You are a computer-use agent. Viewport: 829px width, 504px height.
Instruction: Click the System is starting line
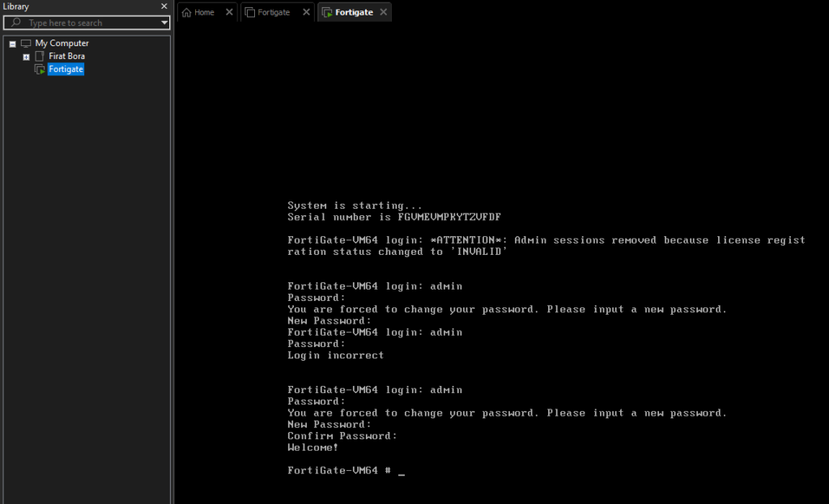click(355, 205)
